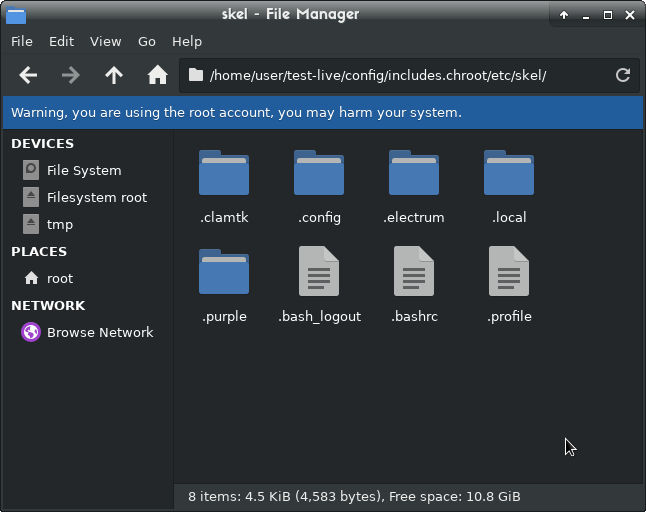Open the Edit menu

tap(62, 42)
